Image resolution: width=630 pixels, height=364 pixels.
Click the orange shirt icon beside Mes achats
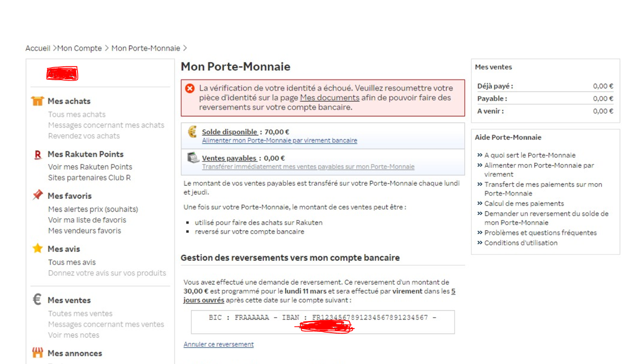tap(38, 101)
